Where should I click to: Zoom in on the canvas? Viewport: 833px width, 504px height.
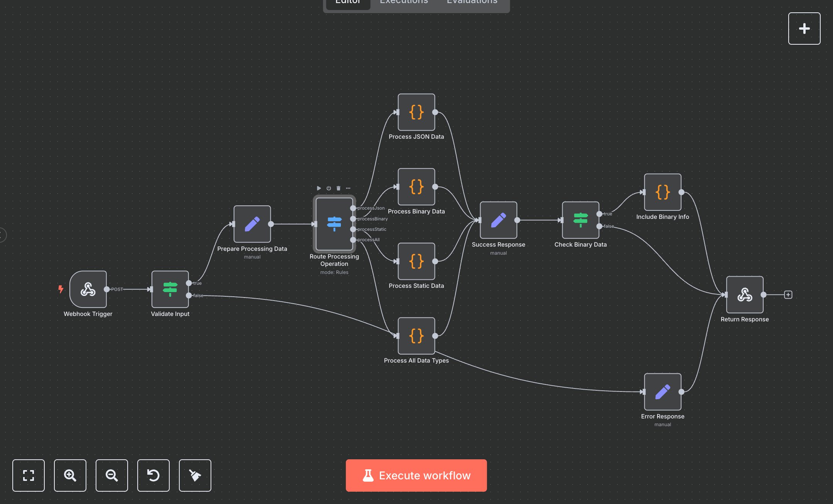[x=70, y=475]
